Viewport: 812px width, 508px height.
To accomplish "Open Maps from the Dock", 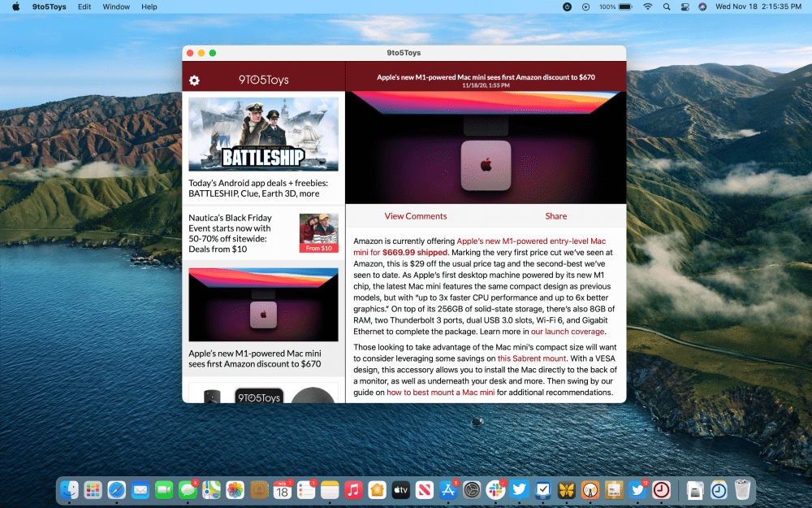I will tap(211, 489).
